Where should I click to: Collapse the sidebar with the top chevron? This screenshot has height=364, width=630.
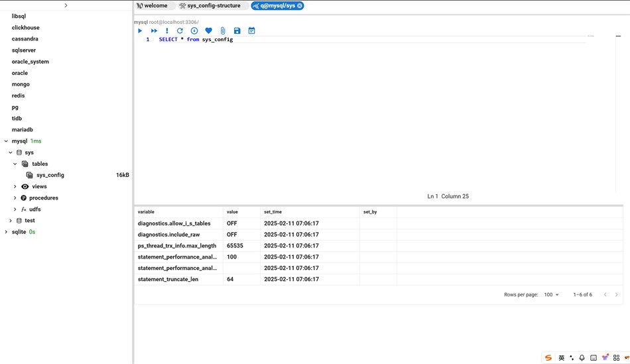(66, 5)
